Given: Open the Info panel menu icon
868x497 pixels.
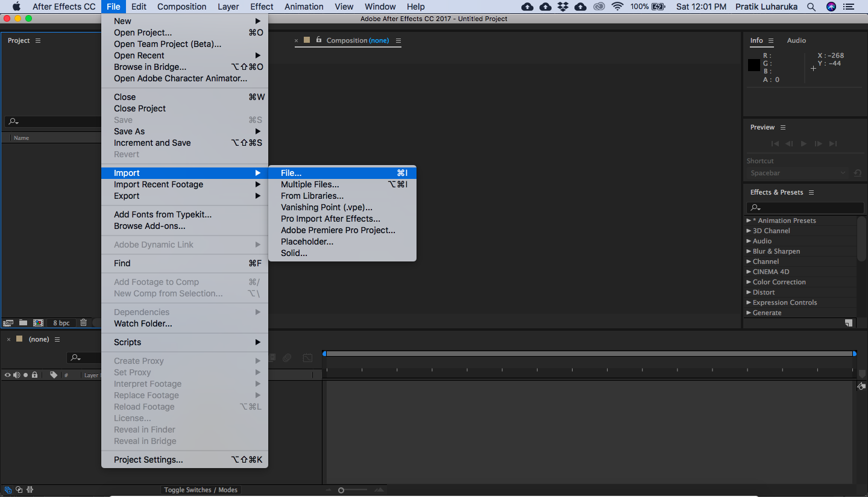Looking at the screenshot, I should click(771, 40).
